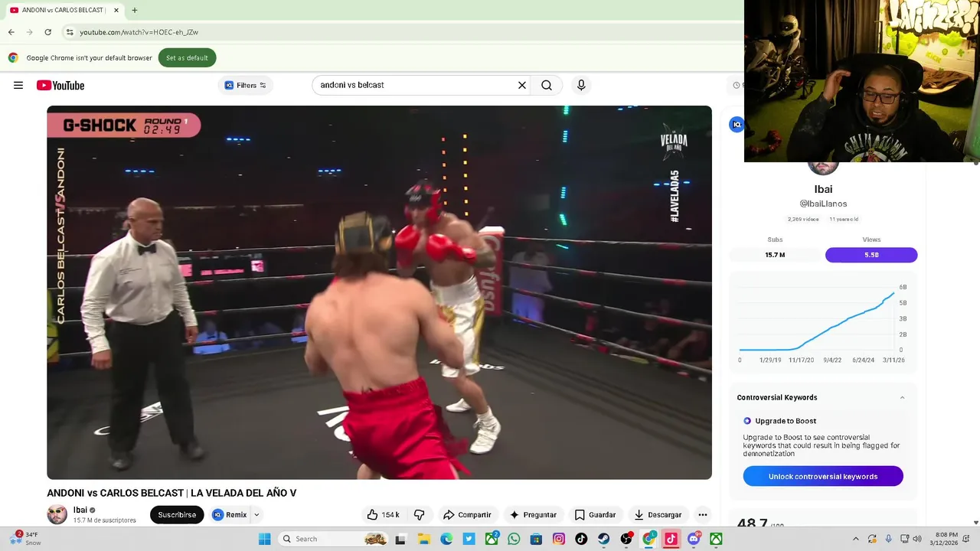Clear the search text with the X
The height and width of the screenshot is (551, 980).
click(522, 85)
